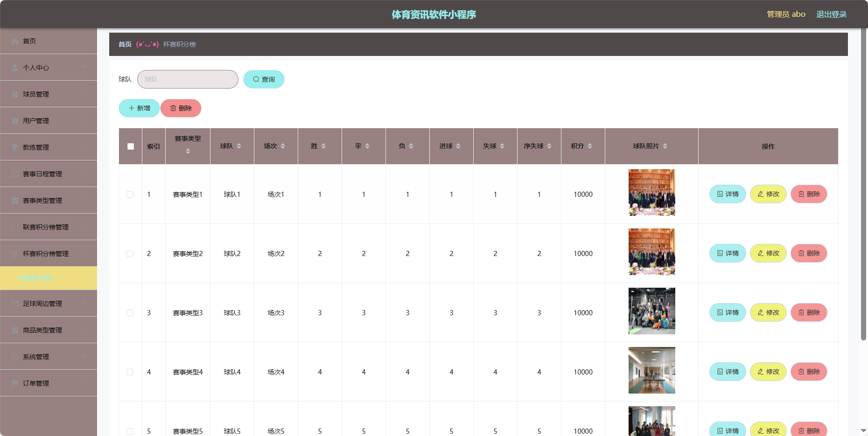Open team photo thumbnail for 球队1
This screenshot has width=868, height=436.
point(651,193)
